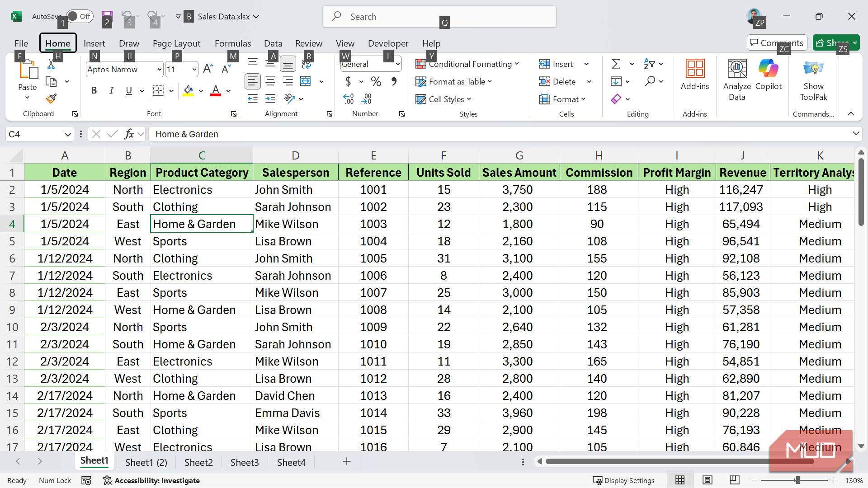
Task: Click the Search box in title bar
Action: click(439, 17)
